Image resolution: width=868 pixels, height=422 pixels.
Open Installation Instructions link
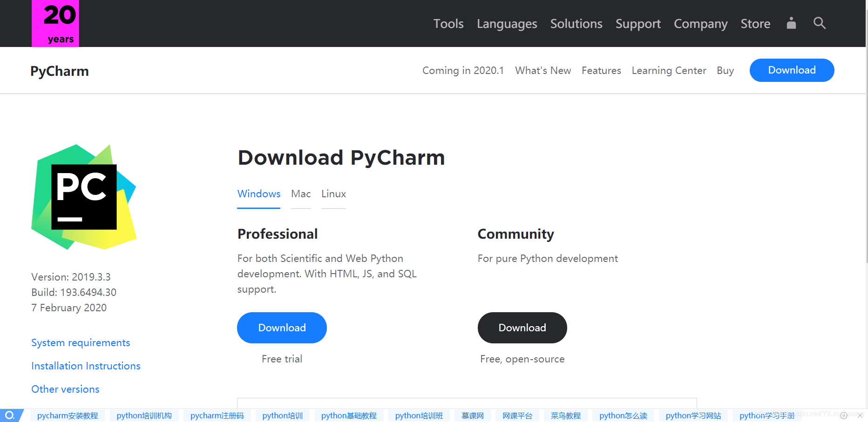click(86, 366)
